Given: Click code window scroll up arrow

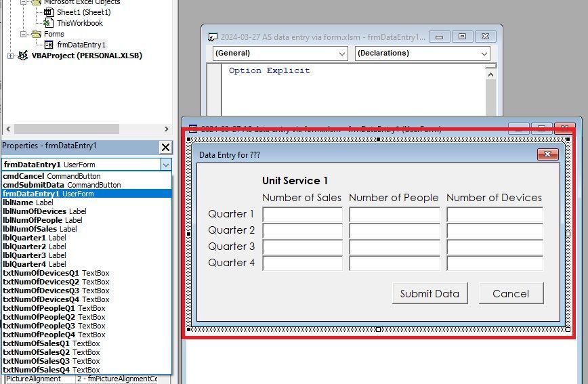Looking at the screenshot, I should coord(490,74).
